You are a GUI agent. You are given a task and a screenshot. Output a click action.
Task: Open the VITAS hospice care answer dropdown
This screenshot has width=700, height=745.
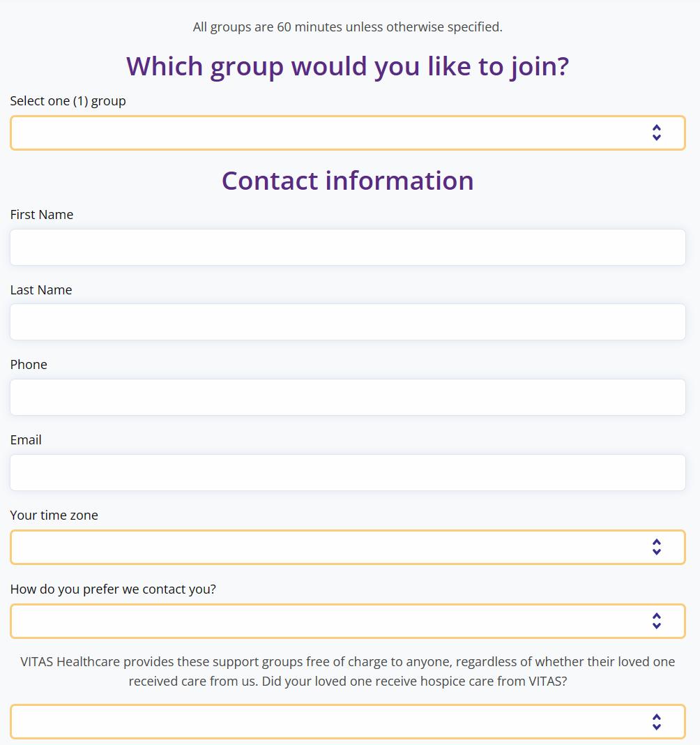point(328,721)
